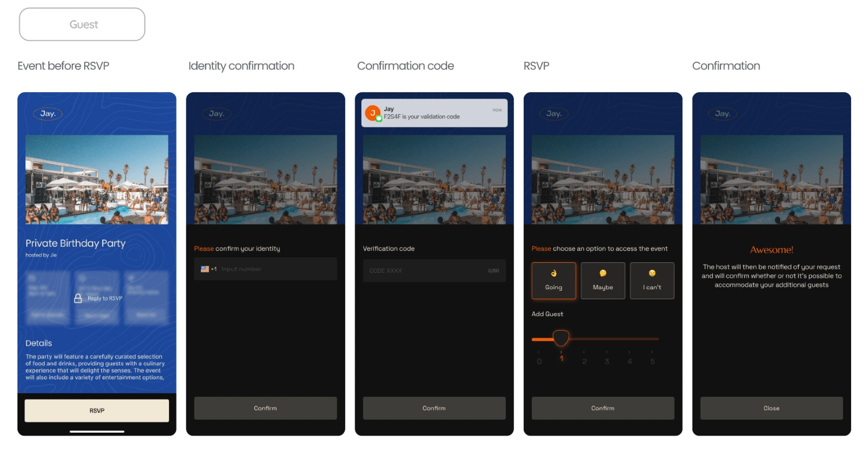Click the Jay logo on the Confirmation screen
This screenshot has height=458, width=868.
[723, 114]
